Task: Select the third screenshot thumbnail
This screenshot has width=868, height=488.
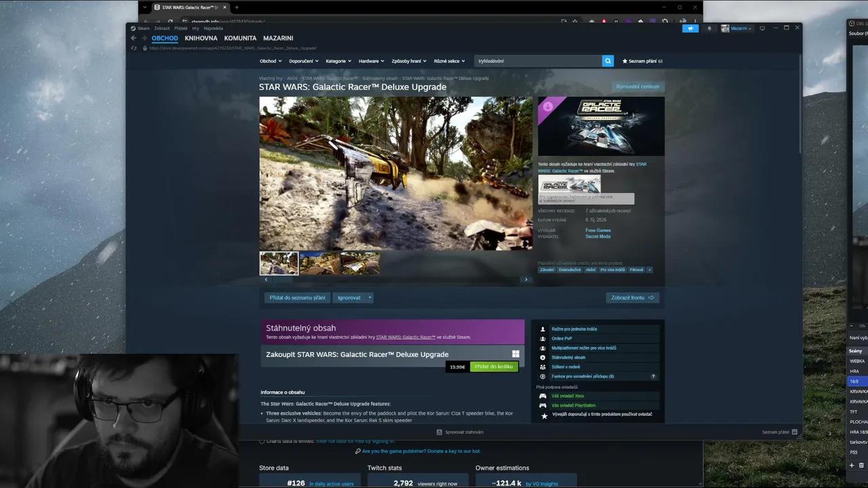Action: pos(360,263)
